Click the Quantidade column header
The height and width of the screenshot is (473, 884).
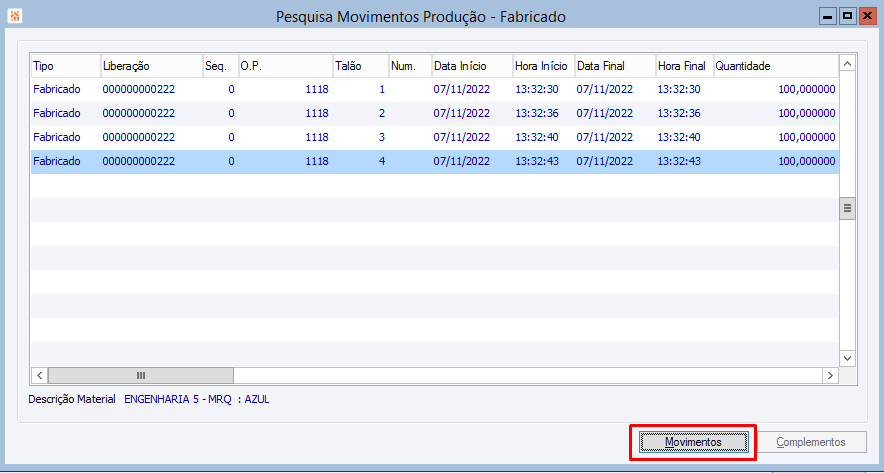776,66
